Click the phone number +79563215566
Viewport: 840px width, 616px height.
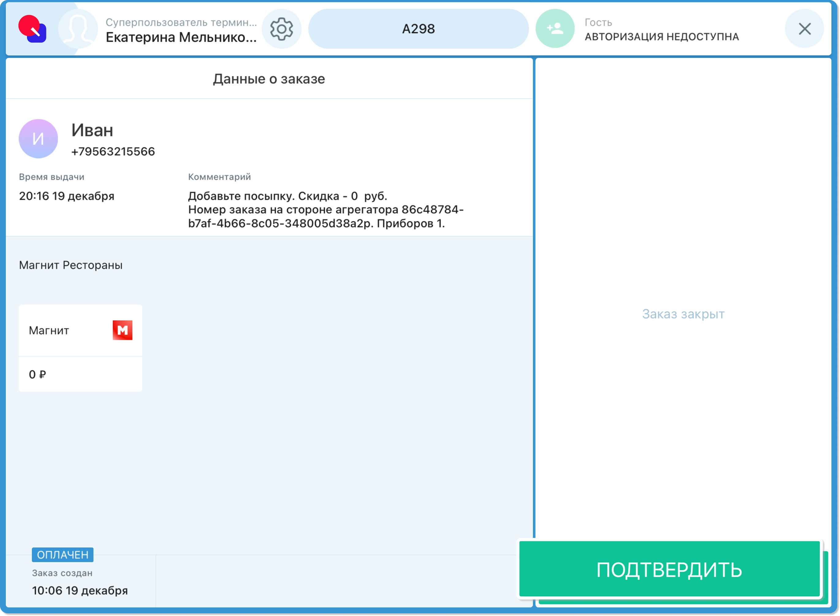click(x=113, y=151)
